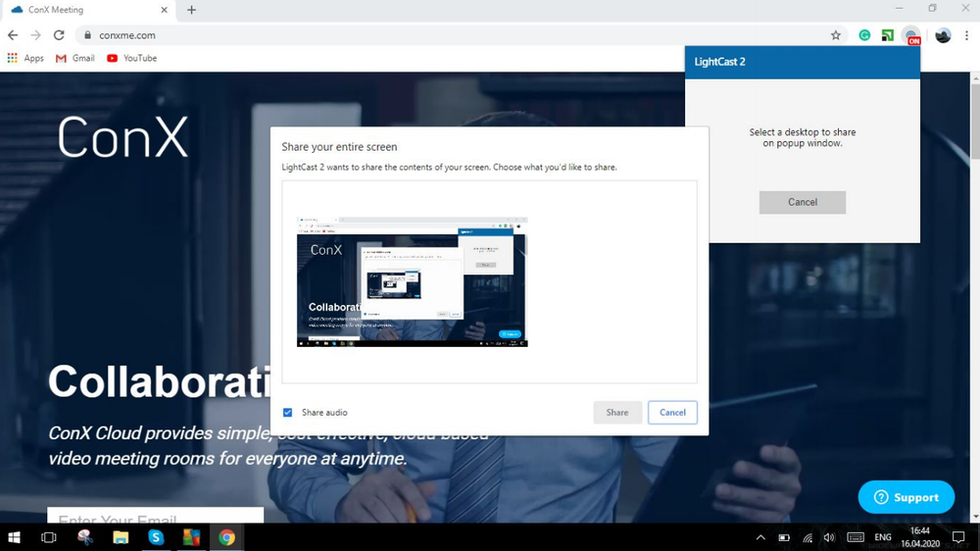Open the Windows Start menu
Image resolution: width=980 pixels, height=551 pixels.
coord(14,537)
